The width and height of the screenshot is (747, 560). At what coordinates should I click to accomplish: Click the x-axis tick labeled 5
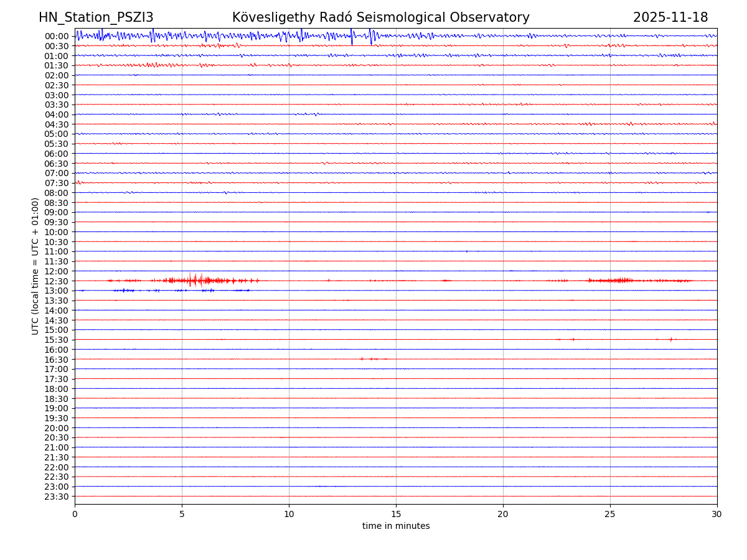coord(182,515)
